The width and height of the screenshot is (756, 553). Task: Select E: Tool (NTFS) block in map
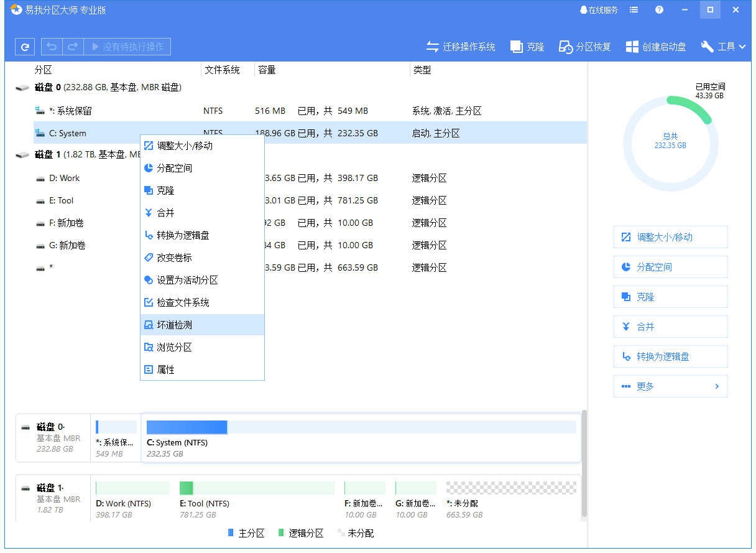(x=257, y=499)
